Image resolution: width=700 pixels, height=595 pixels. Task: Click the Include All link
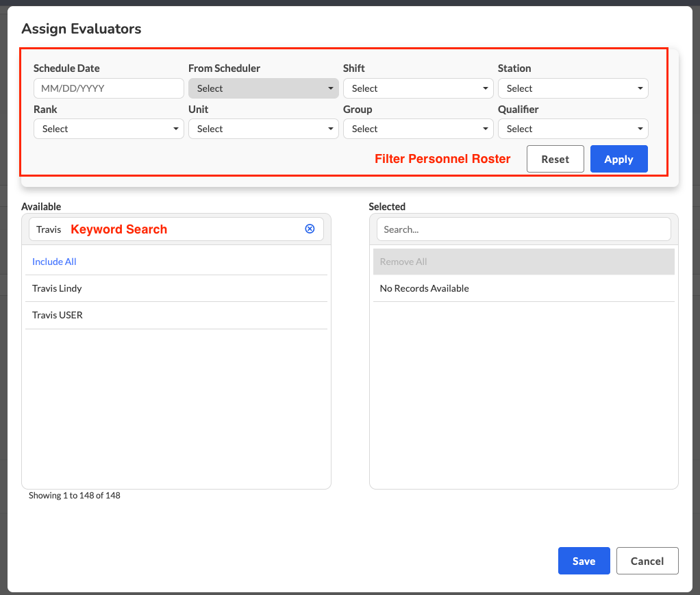(55, 262)
